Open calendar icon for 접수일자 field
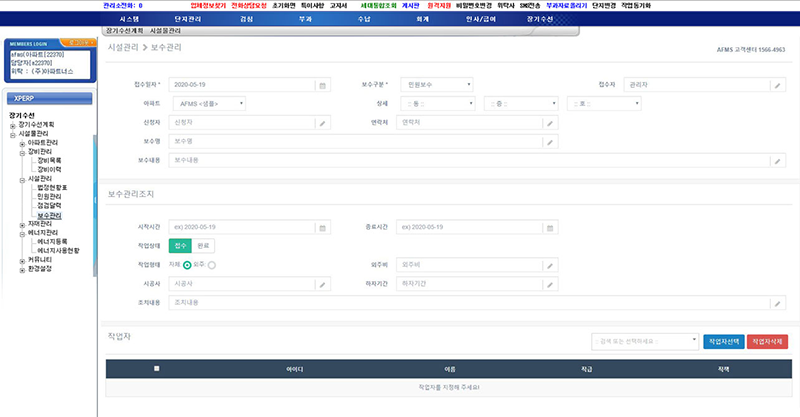Viewport: 800px width, 417px height. tap(322, 85)
